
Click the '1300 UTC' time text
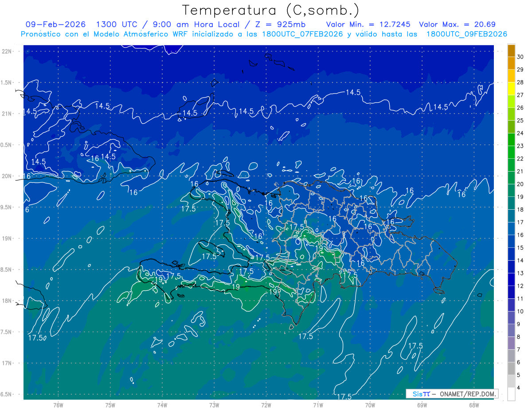[x=116, y=24]
